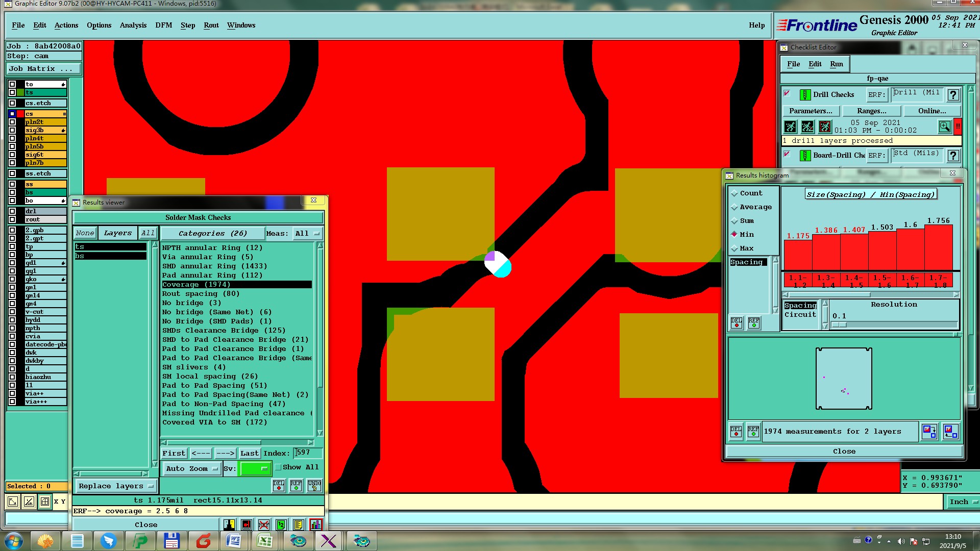Open the Replace layers dropdown
This screenshot has width=980, height=551.
(x=116, y=486)
